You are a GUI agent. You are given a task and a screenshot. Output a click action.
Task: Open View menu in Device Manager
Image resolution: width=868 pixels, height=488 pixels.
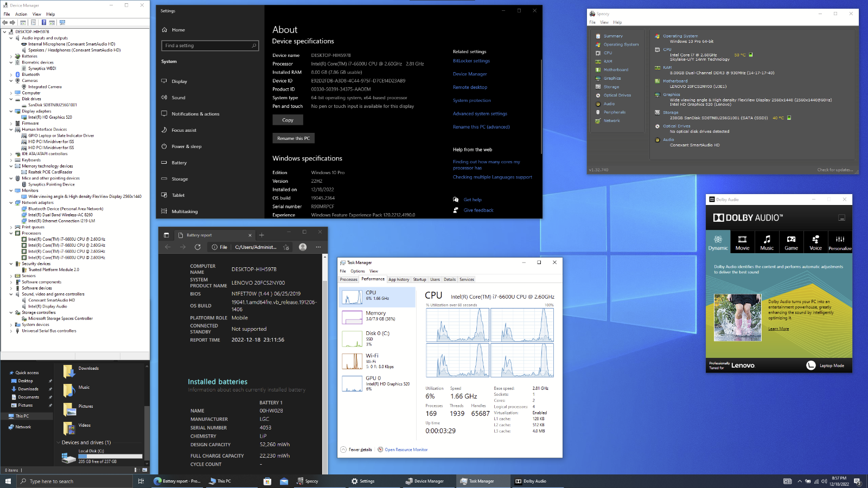[36, 14]
